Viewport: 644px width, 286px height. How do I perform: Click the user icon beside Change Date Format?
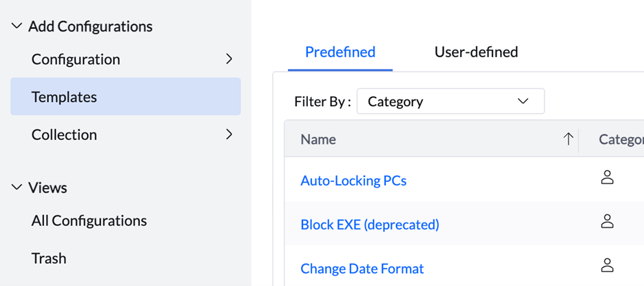point(607,265)
